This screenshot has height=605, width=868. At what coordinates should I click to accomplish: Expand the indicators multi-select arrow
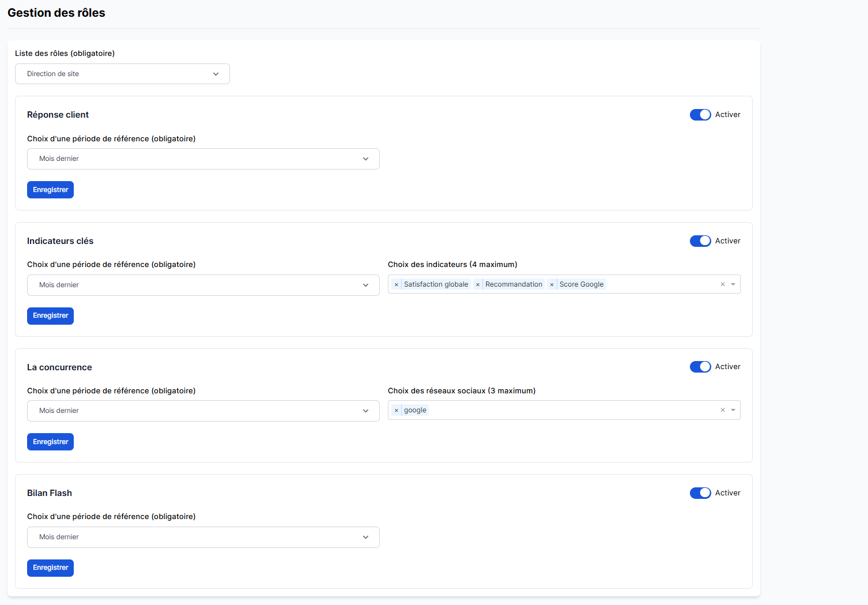click(733, 284)
